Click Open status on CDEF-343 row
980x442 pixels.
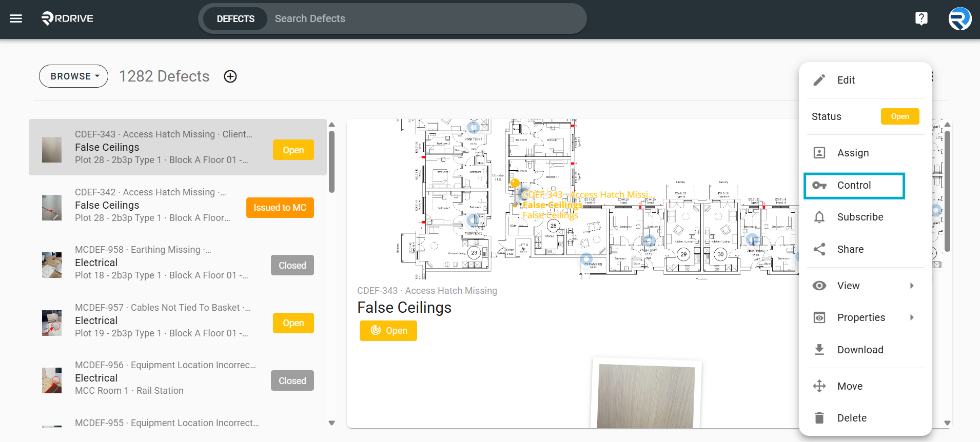293,150
